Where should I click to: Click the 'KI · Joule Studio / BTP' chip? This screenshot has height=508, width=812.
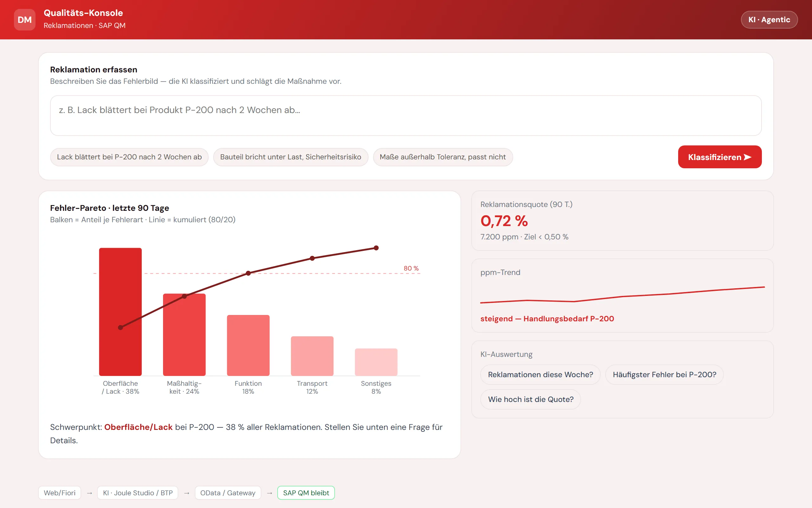click(x=138, y=493)
